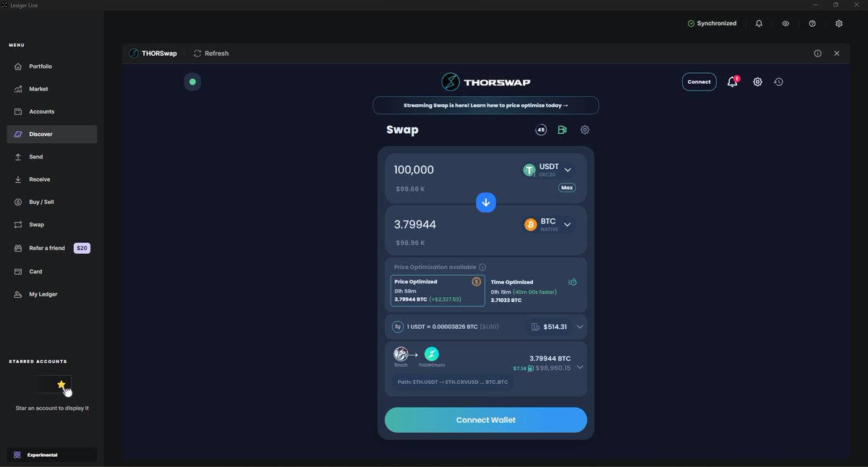Click the Refresh button in THORSwap bar
Screen dimensions: 868x467
click(x=211, y=53)
